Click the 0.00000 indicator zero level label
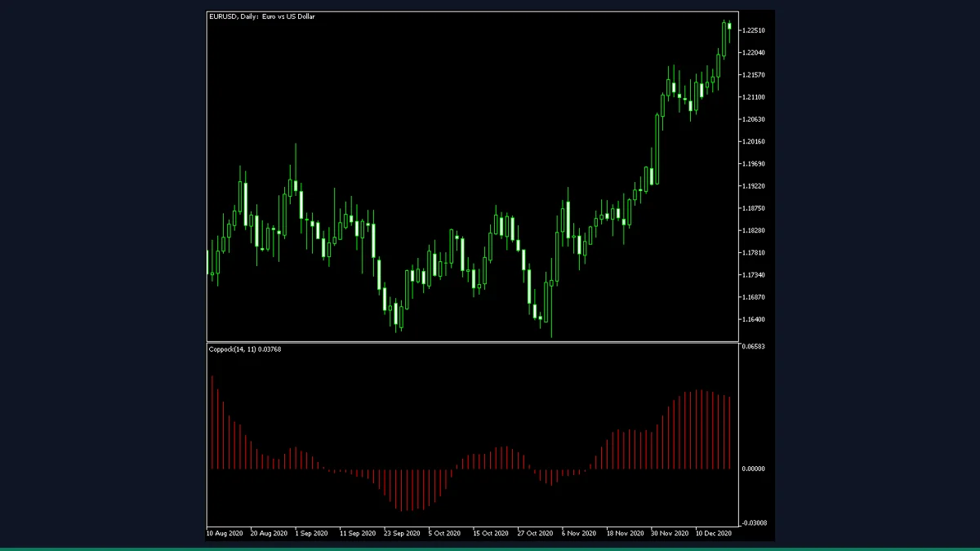This screenshot has height=551, width=980. point(754,469)
